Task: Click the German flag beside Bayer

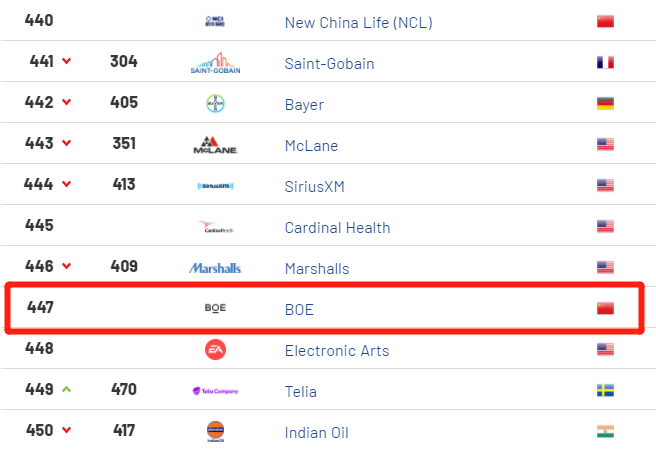Action: [x=605, y=103]
